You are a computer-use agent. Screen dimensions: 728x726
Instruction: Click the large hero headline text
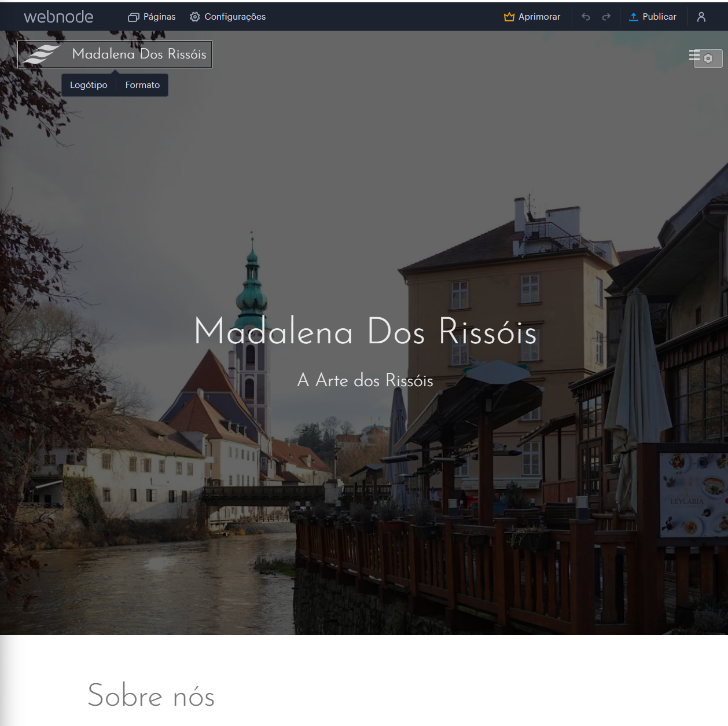pyautogui.click(x=365, y=332)
